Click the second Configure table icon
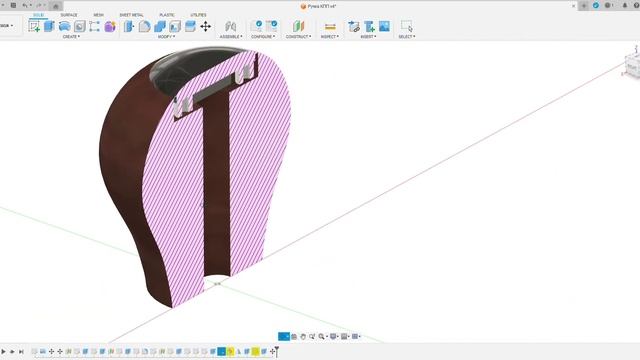This screenshot has width=640, height=360. (x=271, y=27)
